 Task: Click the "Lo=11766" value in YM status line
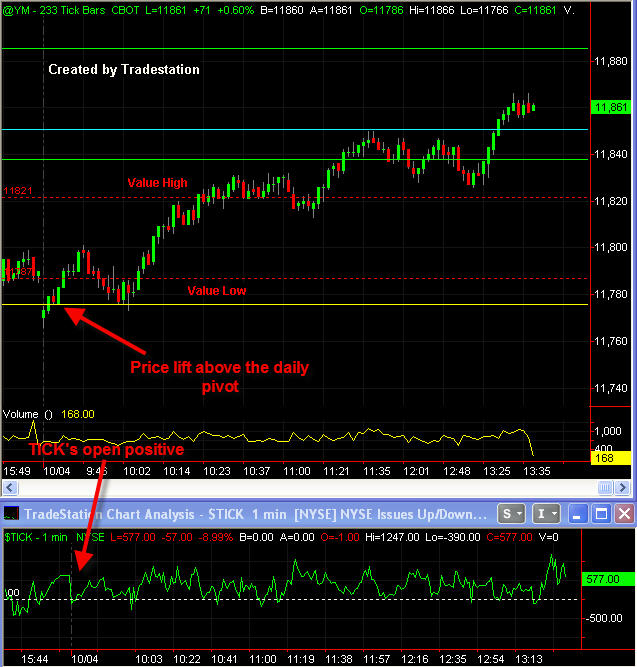click(x=484, y=10)
